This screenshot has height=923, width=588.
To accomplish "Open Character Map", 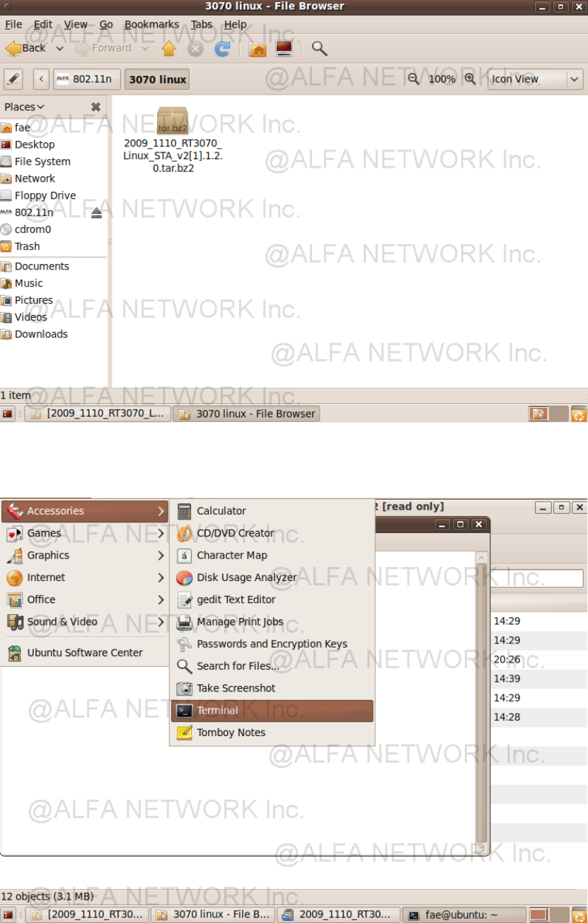I will 272,556.
